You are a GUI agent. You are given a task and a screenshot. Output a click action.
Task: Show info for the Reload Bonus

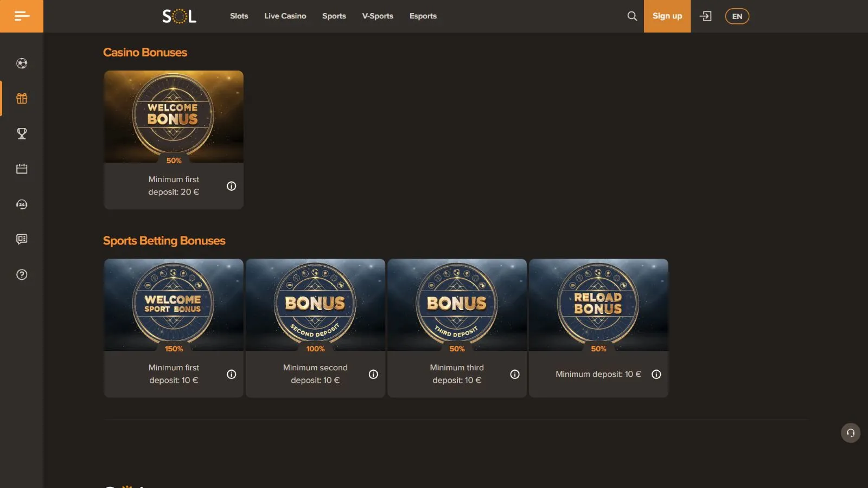coord(656,374)
